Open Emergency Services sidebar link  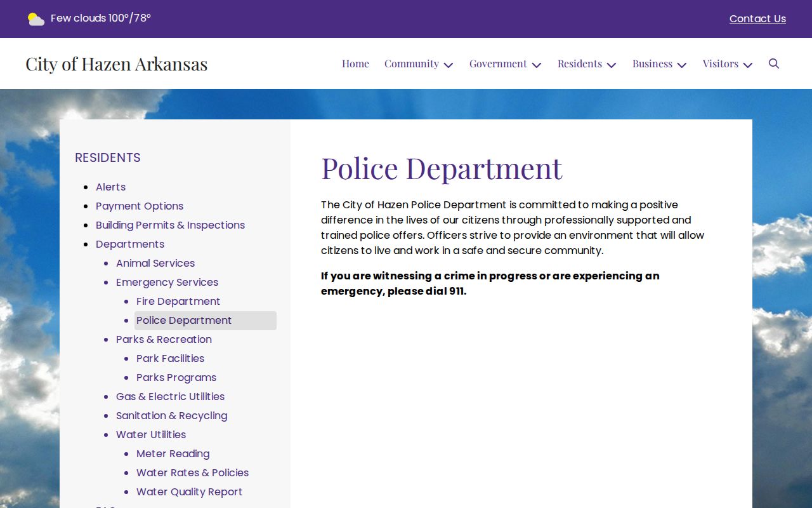point(167,282)
